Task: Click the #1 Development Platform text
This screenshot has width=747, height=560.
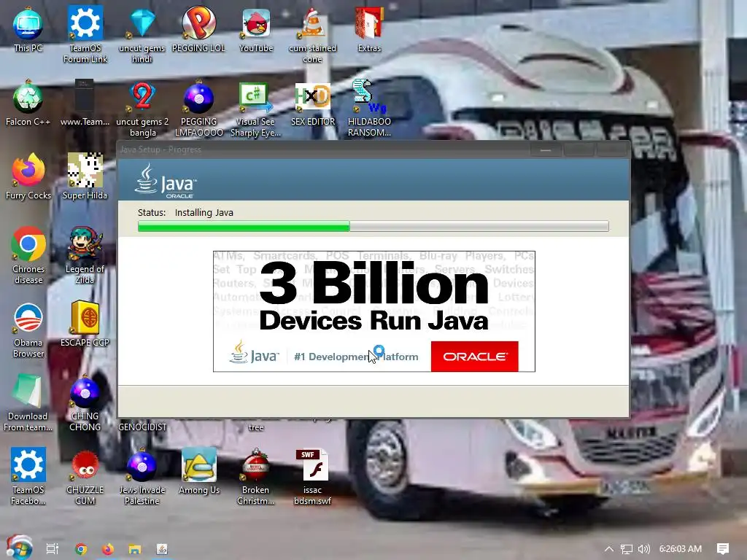Action: coord(356,357)
